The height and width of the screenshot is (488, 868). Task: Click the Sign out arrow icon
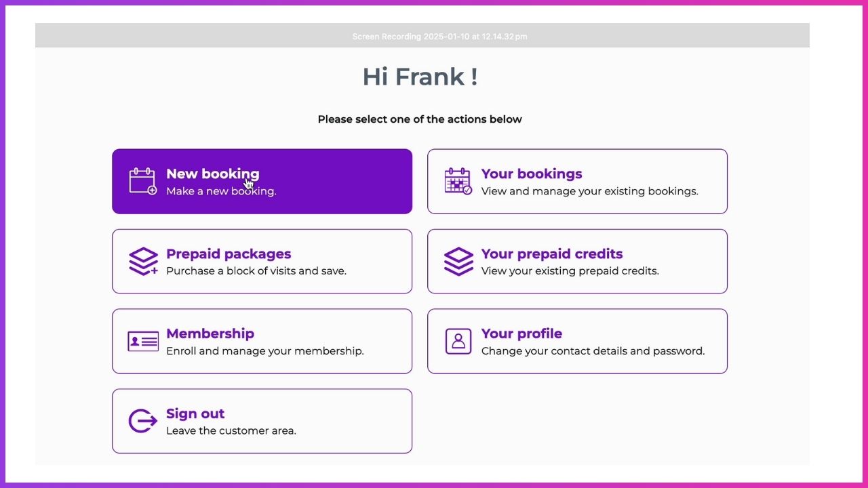143,421
